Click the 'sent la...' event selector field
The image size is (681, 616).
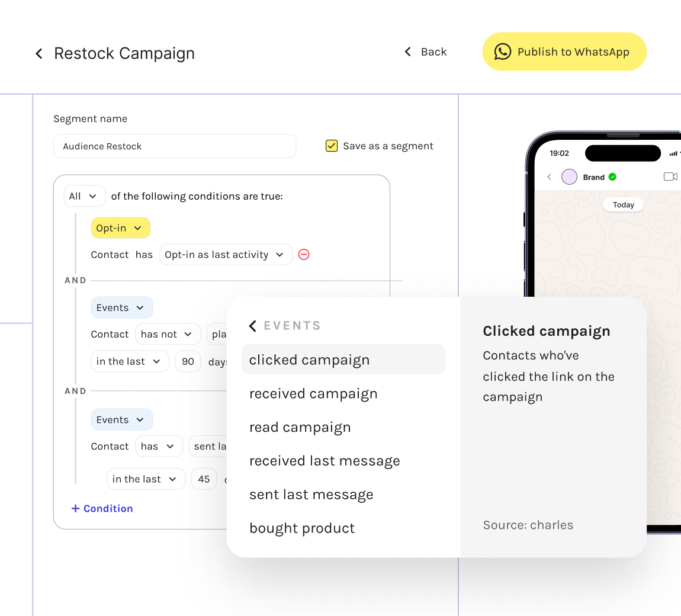[208, 446]
